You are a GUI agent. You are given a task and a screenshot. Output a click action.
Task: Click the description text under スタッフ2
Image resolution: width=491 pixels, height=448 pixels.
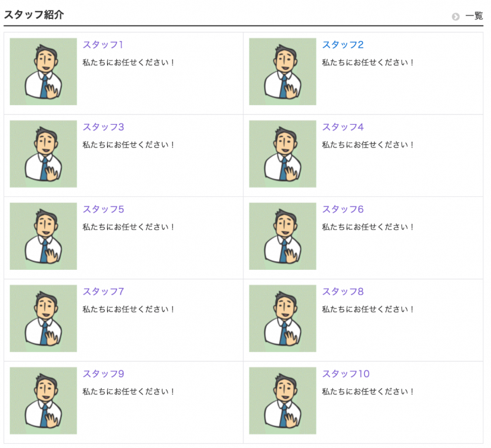368,62
